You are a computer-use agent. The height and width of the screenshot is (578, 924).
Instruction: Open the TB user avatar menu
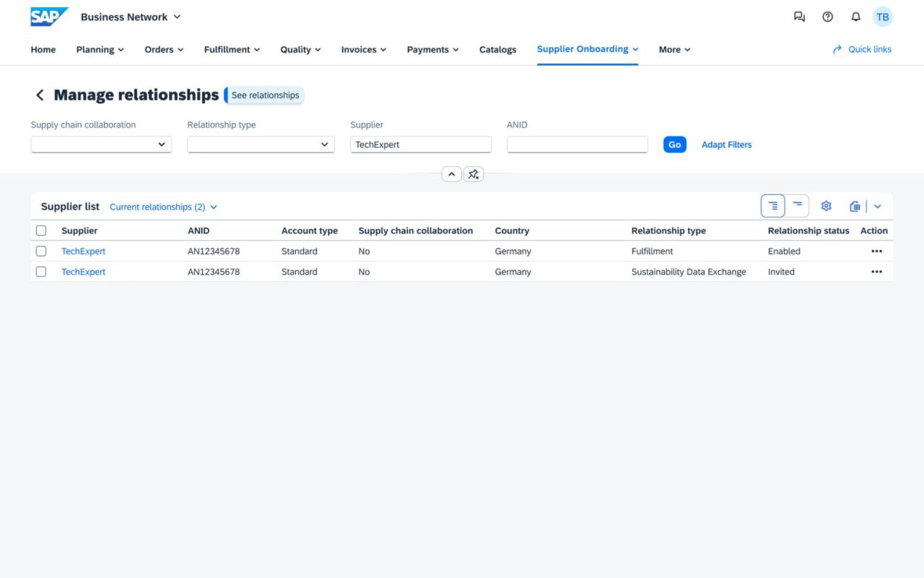click(x=883, y=17)
